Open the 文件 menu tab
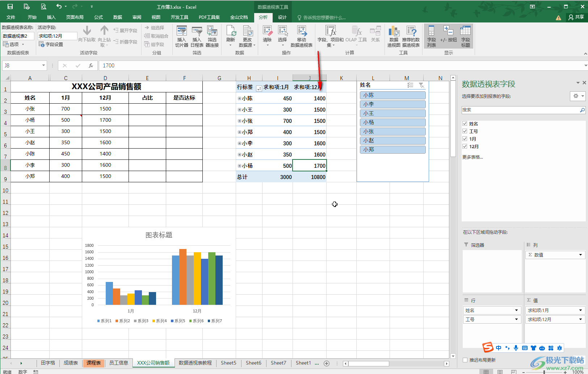The width and height of the screenshot is (588, 374). pyautogui.click(x=11, y=17)
